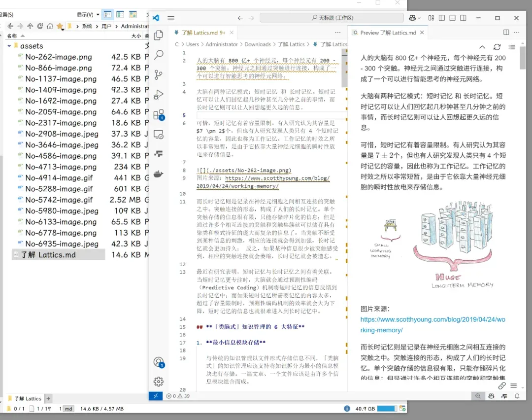Image resolution: width=532 pixels, height=420 pixels.
Task: Select 了解 Lattics.md file row
Action: point(58,255)
